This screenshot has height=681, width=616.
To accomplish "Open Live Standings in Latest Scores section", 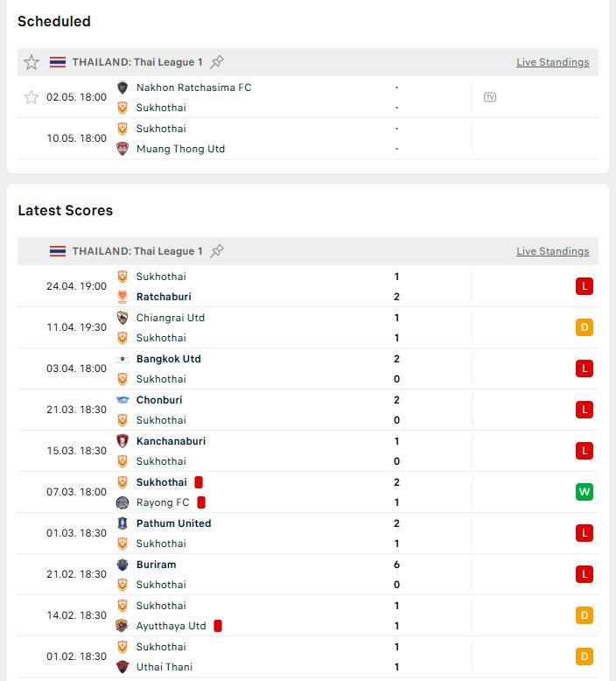I will [x=552, y=251].
